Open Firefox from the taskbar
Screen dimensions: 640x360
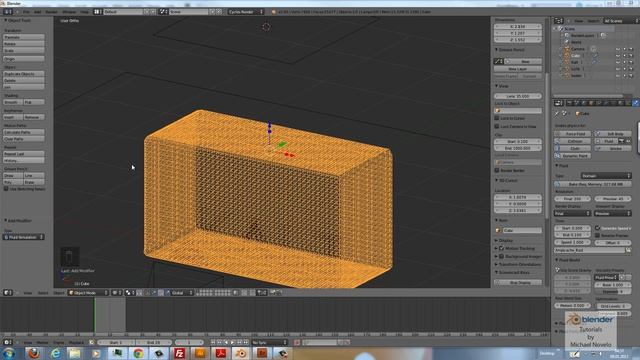point(34,353)
